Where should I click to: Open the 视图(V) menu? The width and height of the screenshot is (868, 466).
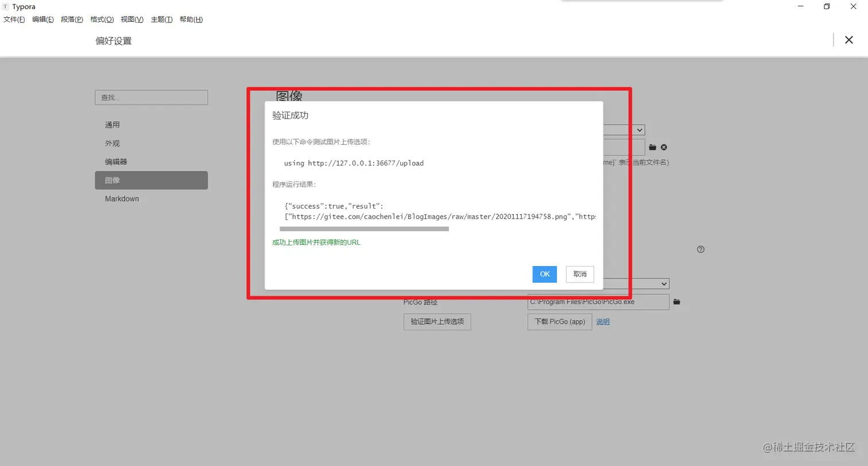pyautogui.click(x=132, y=20)
